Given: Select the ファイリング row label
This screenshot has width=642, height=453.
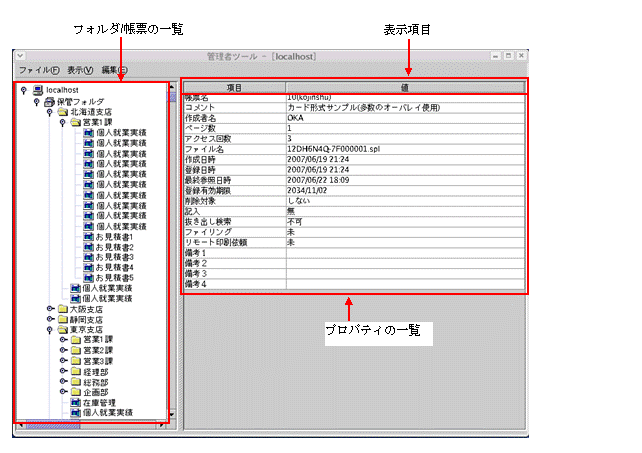Looking at the screenshot, I should [x=208, y=232].
